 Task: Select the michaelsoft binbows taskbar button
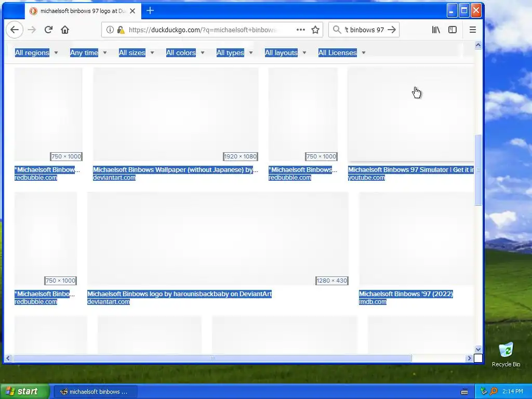coord(96,392)
